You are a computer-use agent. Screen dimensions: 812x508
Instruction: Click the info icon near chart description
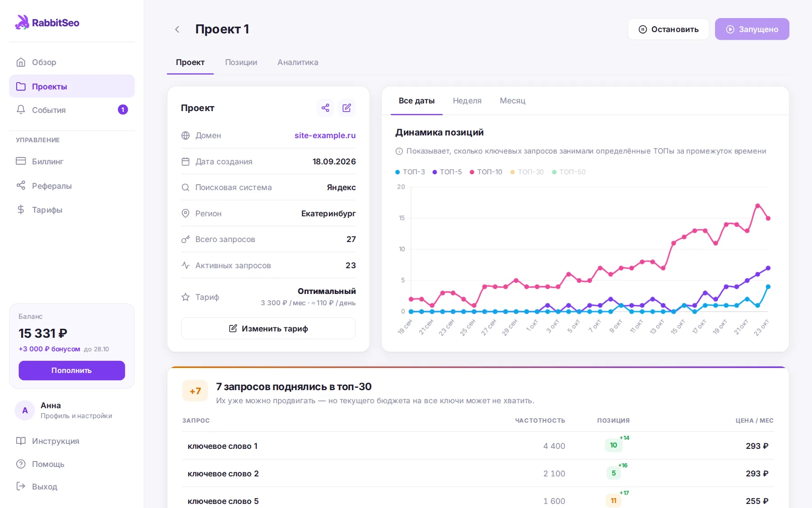coord(399,151)
